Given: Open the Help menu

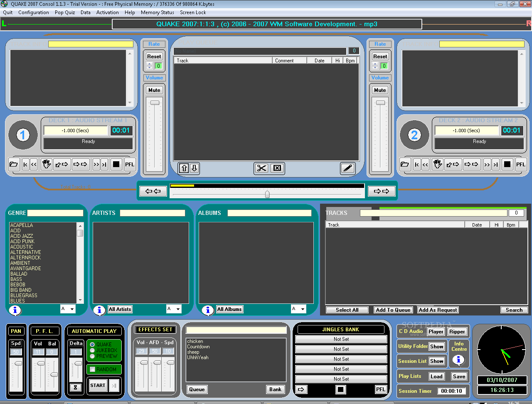Looking at the screenshot, I should [130, 12].
